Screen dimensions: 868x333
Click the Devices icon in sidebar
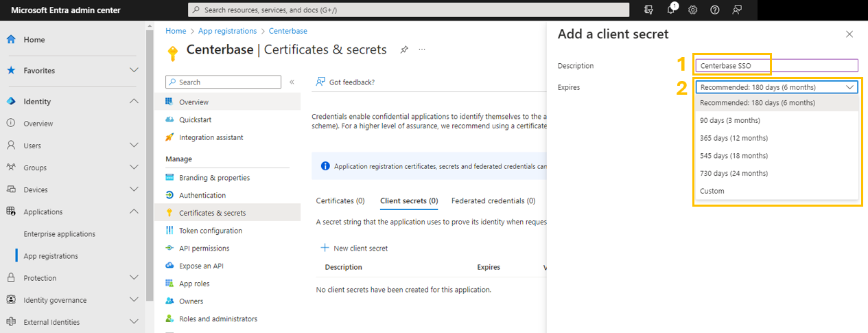click(x=11, y=190)
